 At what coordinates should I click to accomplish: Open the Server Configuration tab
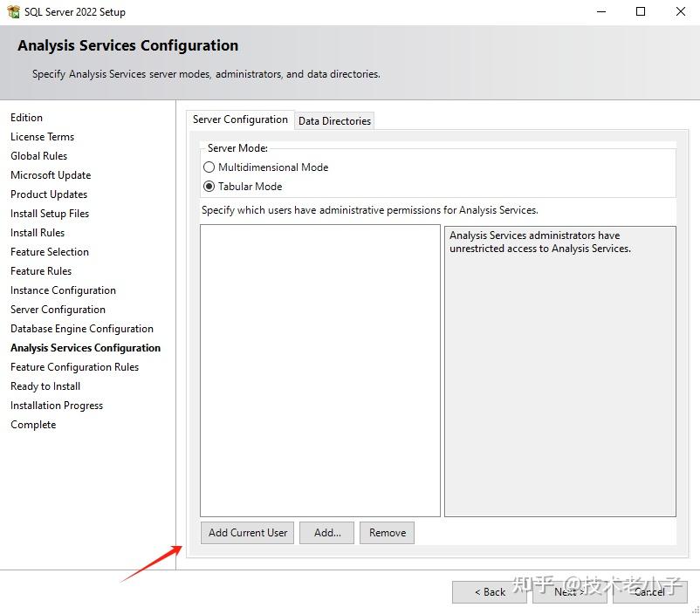[240, 119]
